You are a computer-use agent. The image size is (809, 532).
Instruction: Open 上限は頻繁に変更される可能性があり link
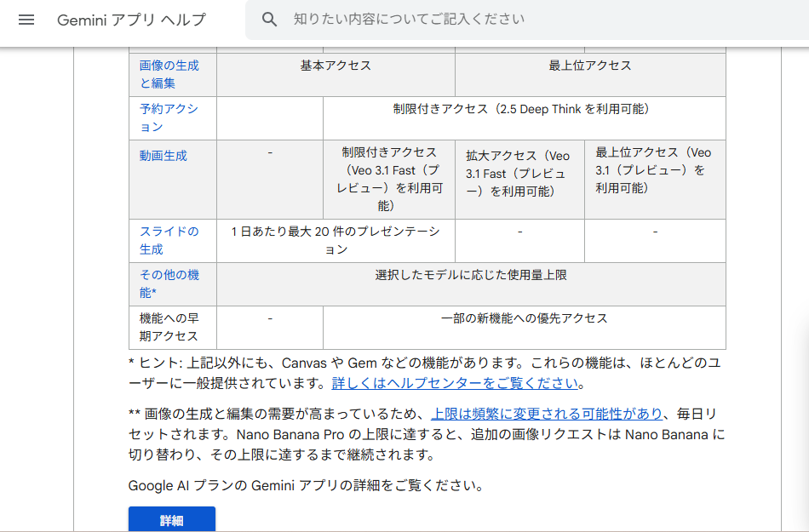point(546,414)
